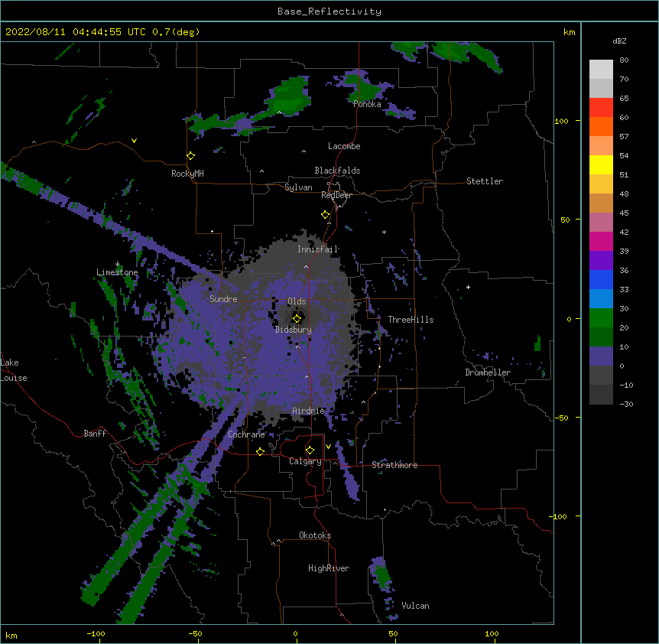Click the Strathmore town label

394,465
